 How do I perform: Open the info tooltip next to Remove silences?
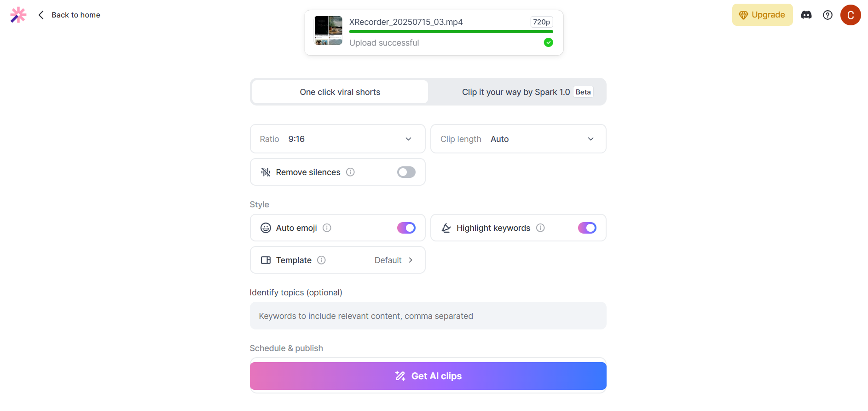(x=350, y=172)
